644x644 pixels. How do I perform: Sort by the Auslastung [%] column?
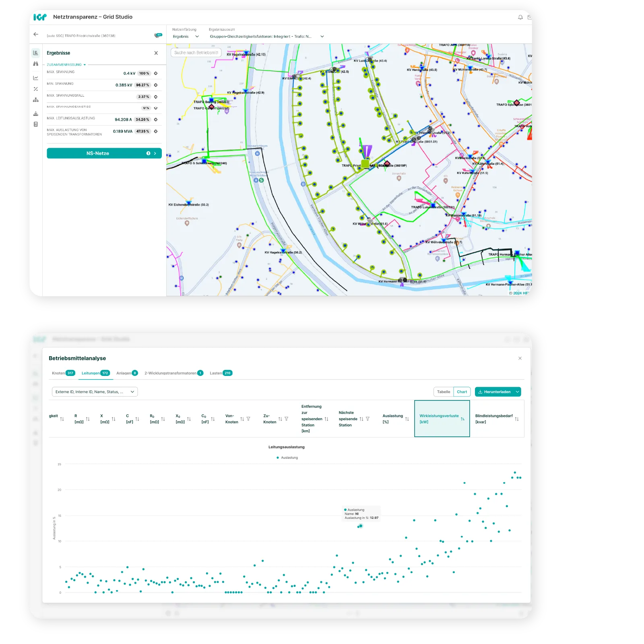tap(407, 419)
